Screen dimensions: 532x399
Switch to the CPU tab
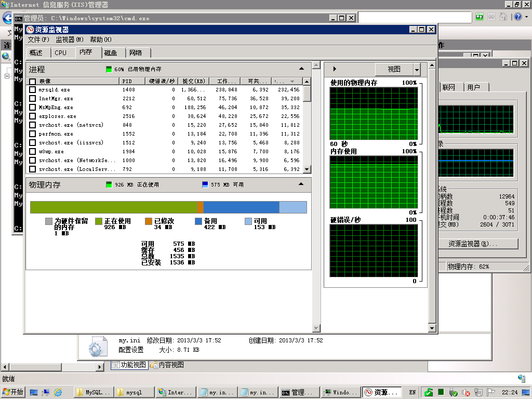[x=62, y=53]
